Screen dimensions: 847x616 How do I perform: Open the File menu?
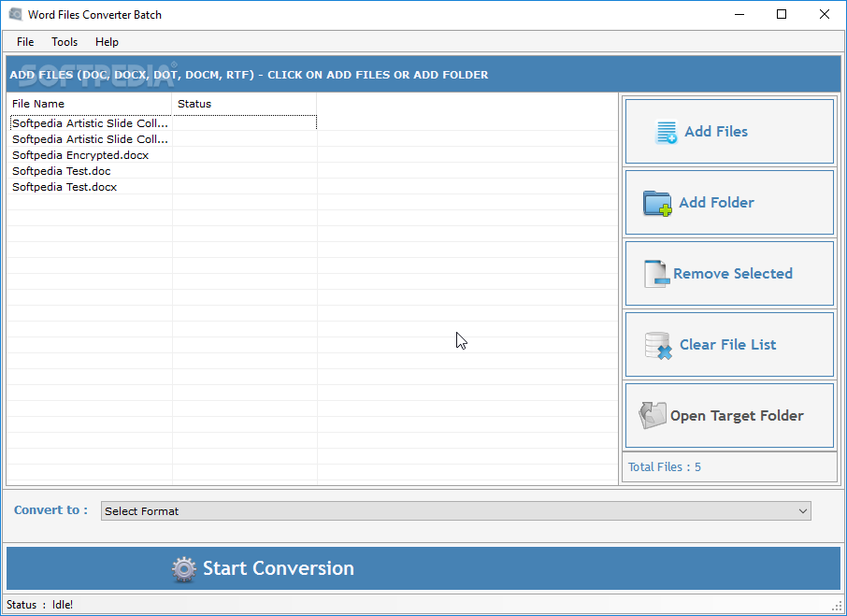point(25,42)
